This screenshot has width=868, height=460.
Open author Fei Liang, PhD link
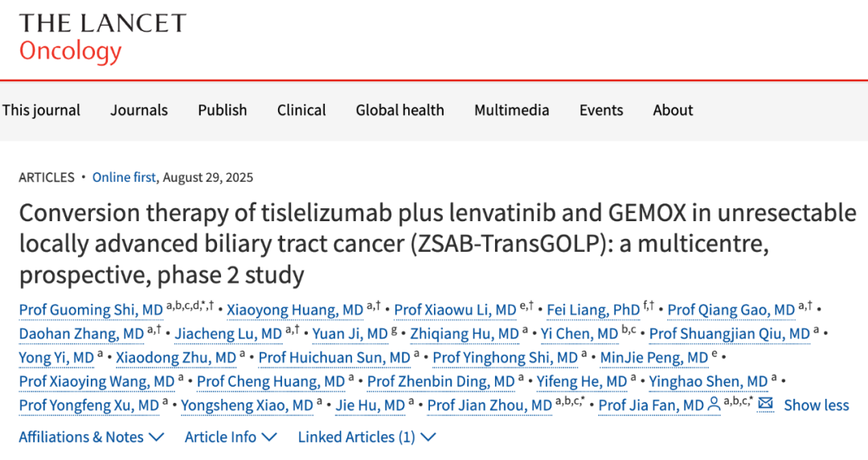click(593, 310)
